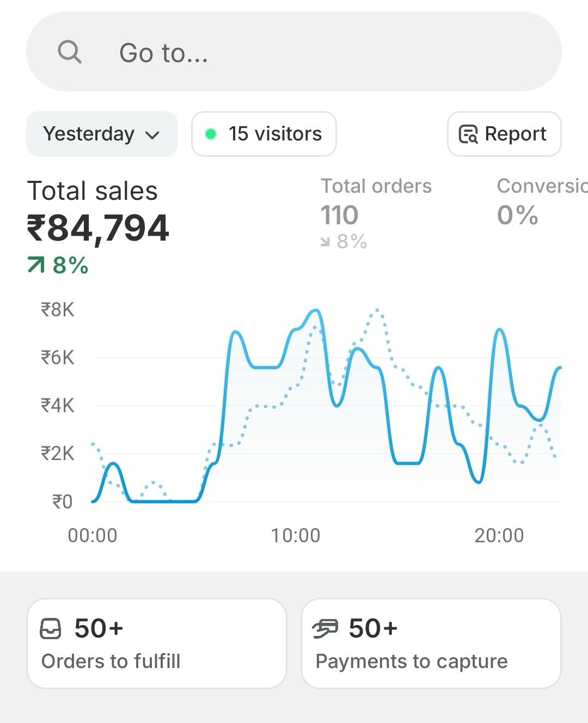Switch to the Total orders metric
The image size is (588, 723).
click(x=376, y=186)
